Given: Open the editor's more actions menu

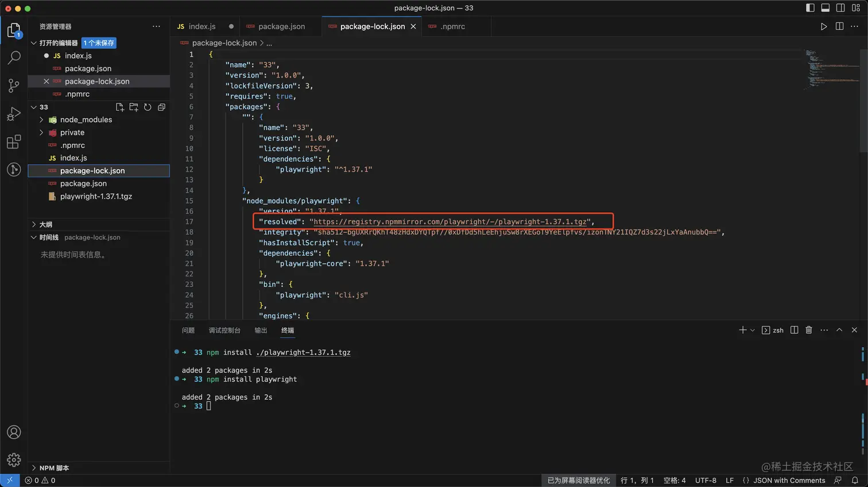Looking at the screenshot, I should click(x=854, y=26).
